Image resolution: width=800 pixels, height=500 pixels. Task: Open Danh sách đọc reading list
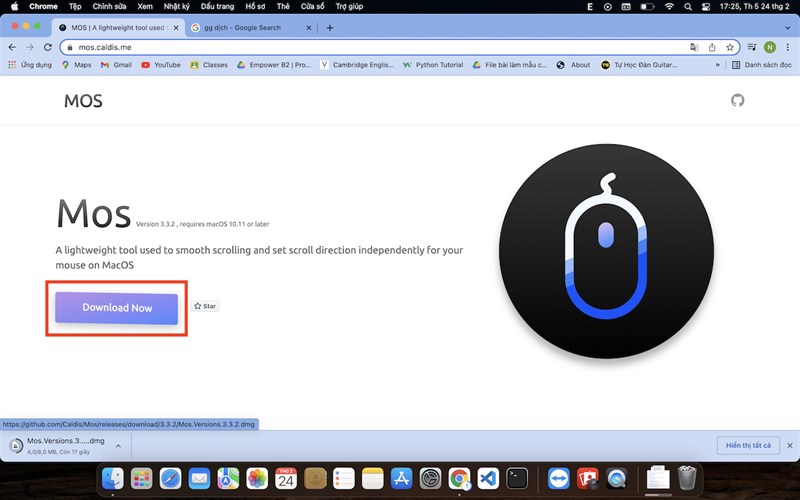point(762,65)
